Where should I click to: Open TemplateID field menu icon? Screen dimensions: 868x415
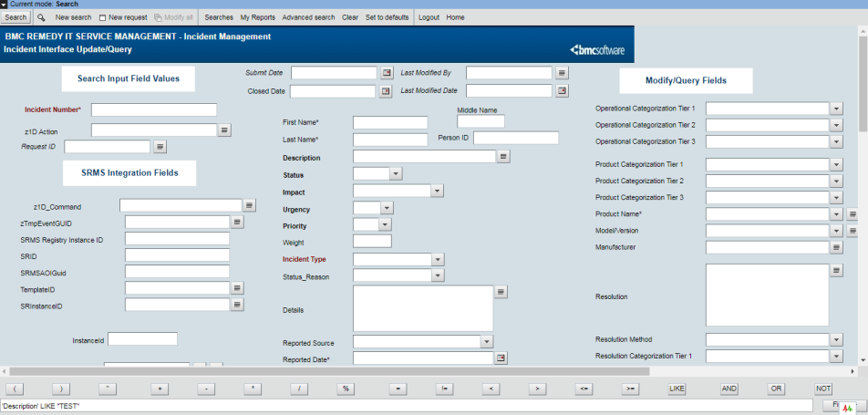[237, 288]
